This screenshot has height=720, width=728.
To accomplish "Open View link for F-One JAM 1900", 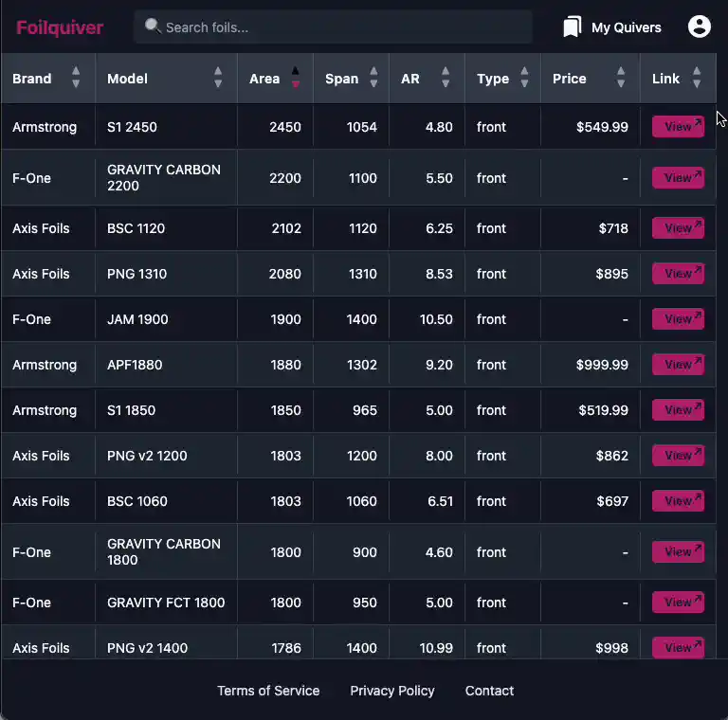I will coord(678,319).
